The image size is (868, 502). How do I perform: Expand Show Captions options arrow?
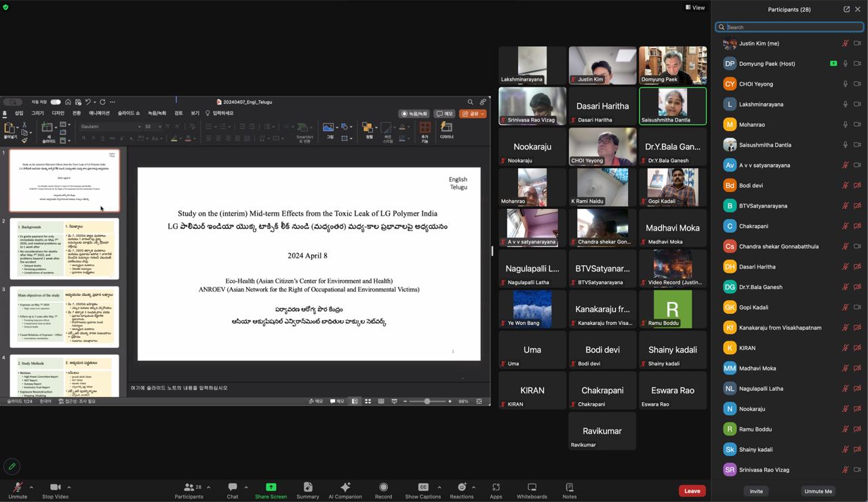tap(439, 487)
